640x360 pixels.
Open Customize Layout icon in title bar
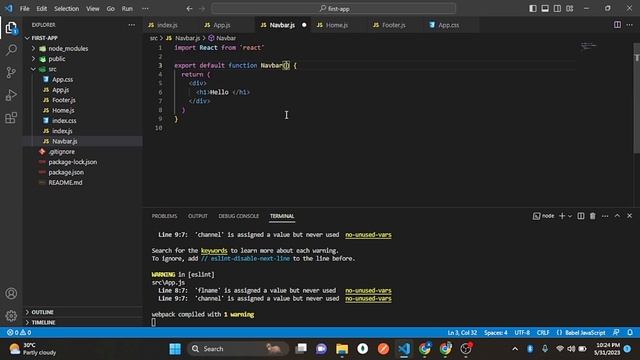point(570,9)
